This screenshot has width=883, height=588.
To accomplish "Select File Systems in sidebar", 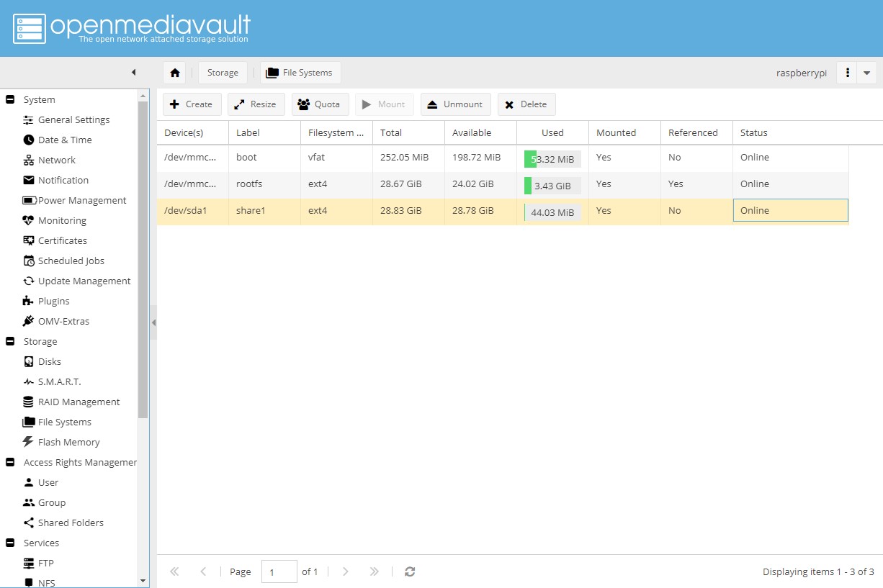I will pos(64,422).
